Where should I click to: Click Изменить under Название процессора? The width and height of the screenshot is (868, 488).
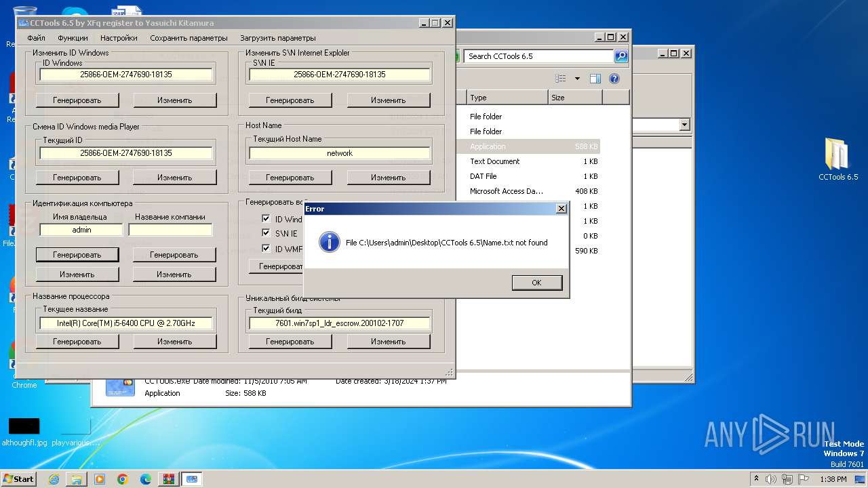(175, 342)
